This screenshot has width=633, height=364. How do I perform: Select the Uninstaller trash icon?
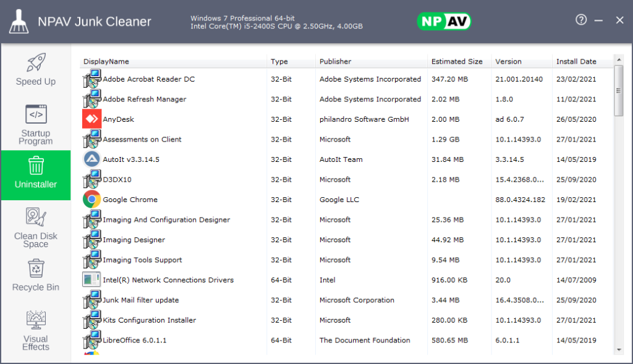36,166
